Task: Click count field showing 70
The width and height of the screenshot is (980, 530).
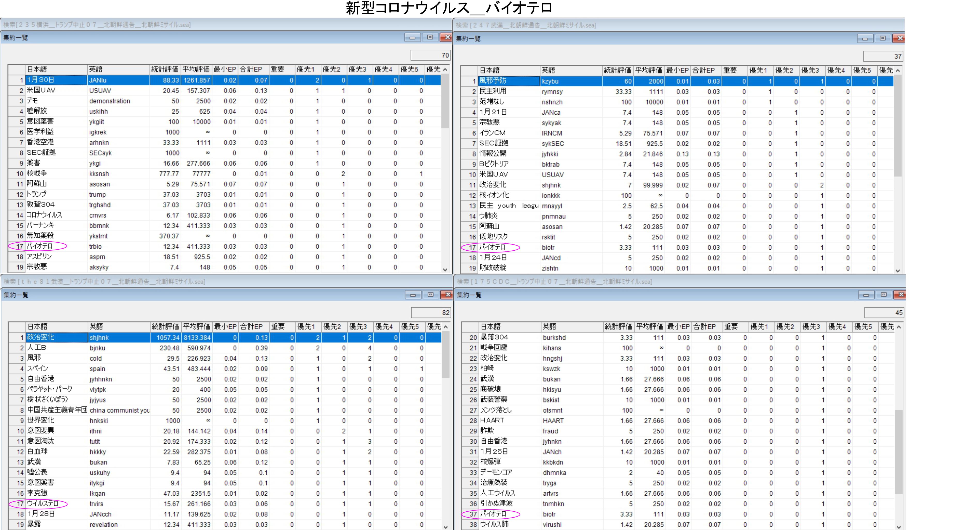Action: tap(431, 56)
